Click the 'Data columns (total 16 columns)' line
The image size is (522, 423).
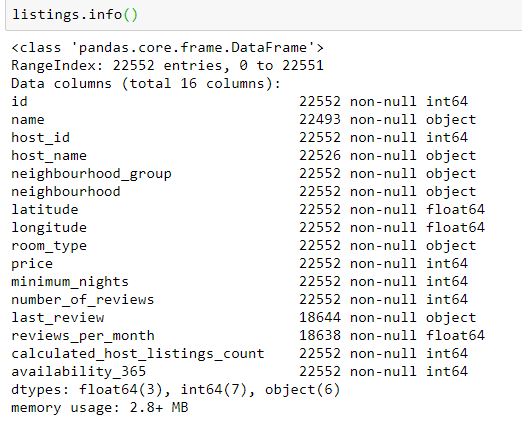146,83
